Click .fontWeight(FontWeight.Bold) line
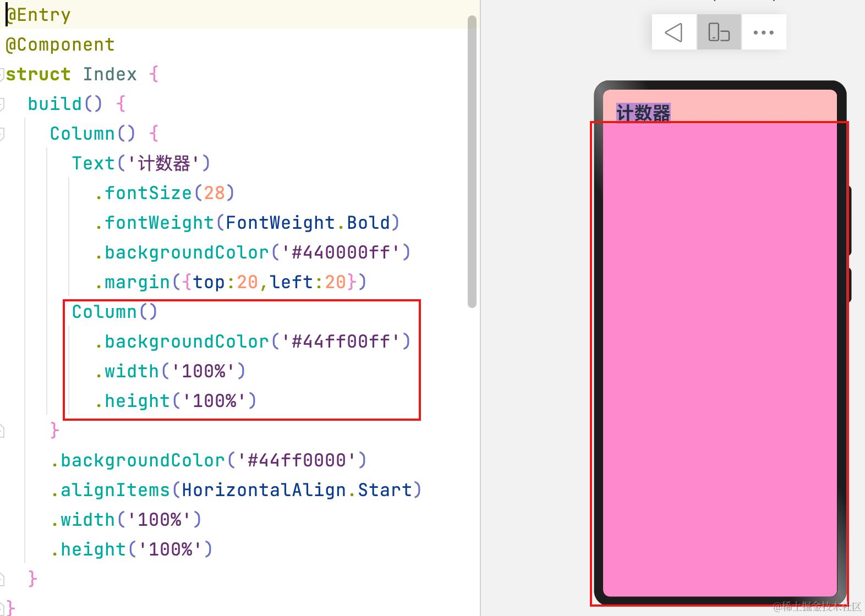The image size is (865, 616). (x=247, y=223)
